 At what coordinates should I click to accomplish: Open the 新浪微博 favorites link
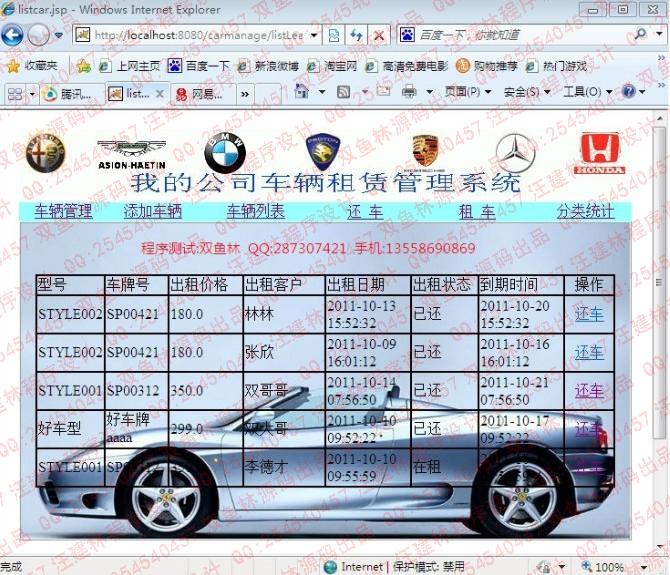[x=268, y=66]
